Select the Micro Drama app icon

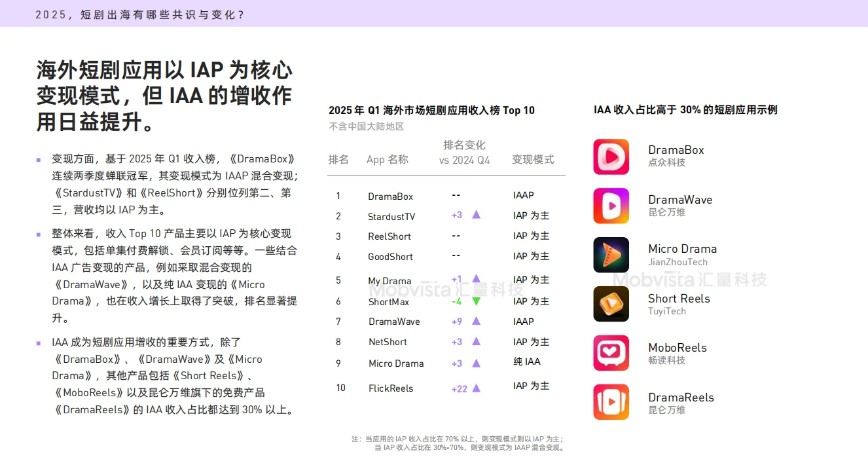click(x=611, y=255)
